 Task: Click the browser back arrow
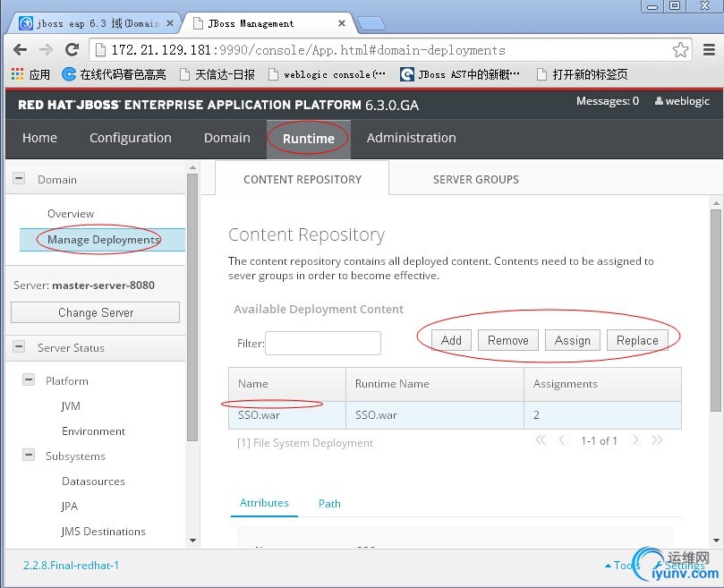pyautogui.click(x=20, y=49)
